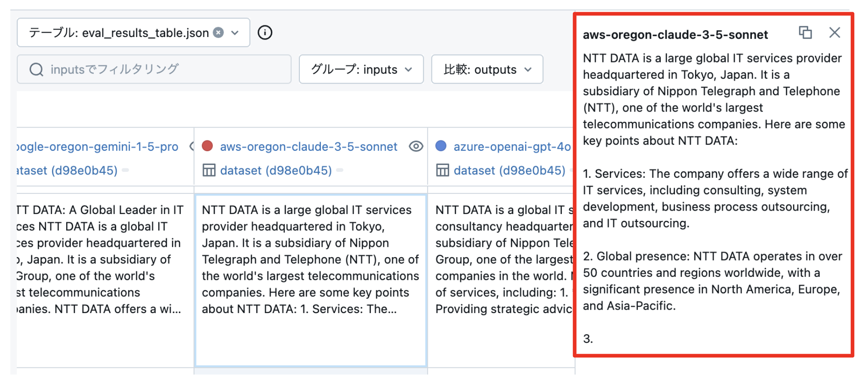Open the google-oregon-gemini-1-5-pro run link
868x385 pixels.
tap(97, 147)
